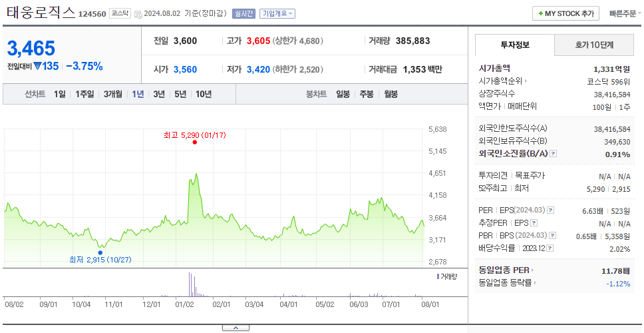Select the 10년 line chart period
Image resolution: width=644 pixels, height=333 pixels.
click(x=204, y=94)
